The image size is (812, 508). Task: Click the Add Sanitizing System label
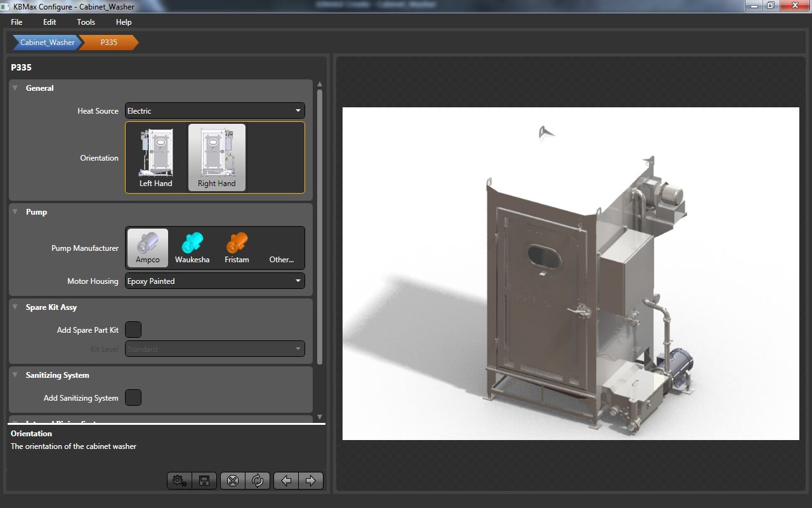(x=81, y=398)
